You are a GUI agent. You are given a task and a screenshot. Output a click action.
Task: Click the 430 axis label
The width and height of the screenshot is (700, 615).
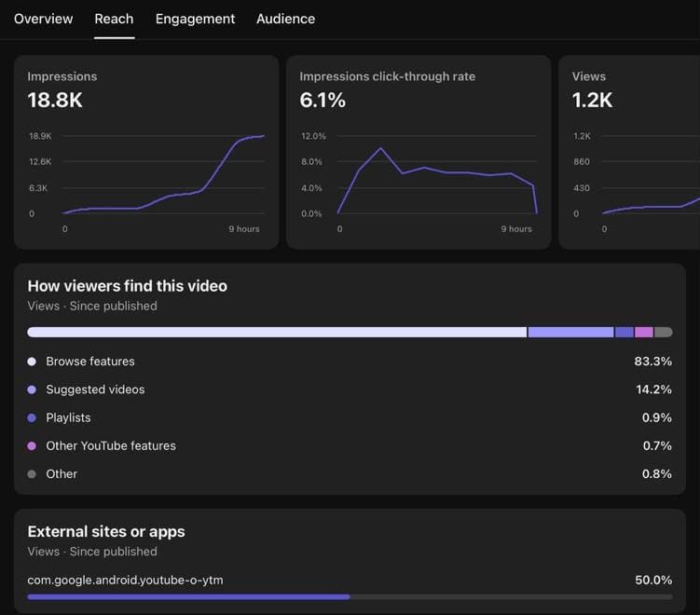pyautogui.click(x=582, y=188)
